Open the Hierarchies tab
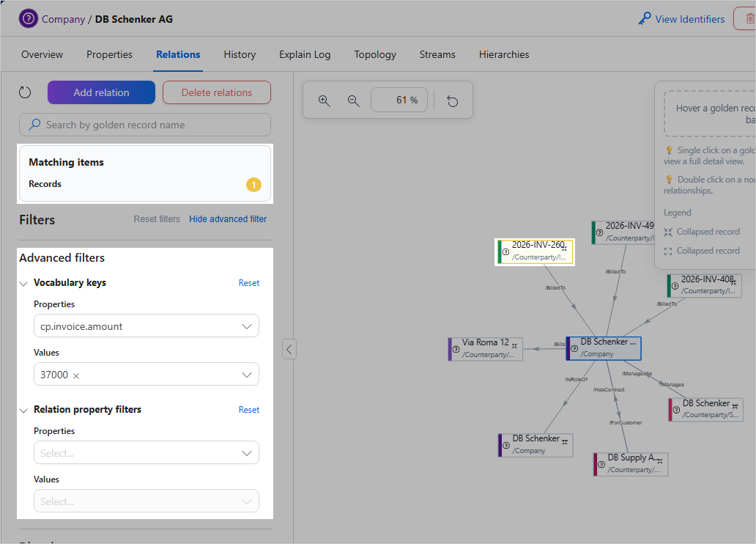756x544 pixels. pyautogui.click(x=504, y=54)
